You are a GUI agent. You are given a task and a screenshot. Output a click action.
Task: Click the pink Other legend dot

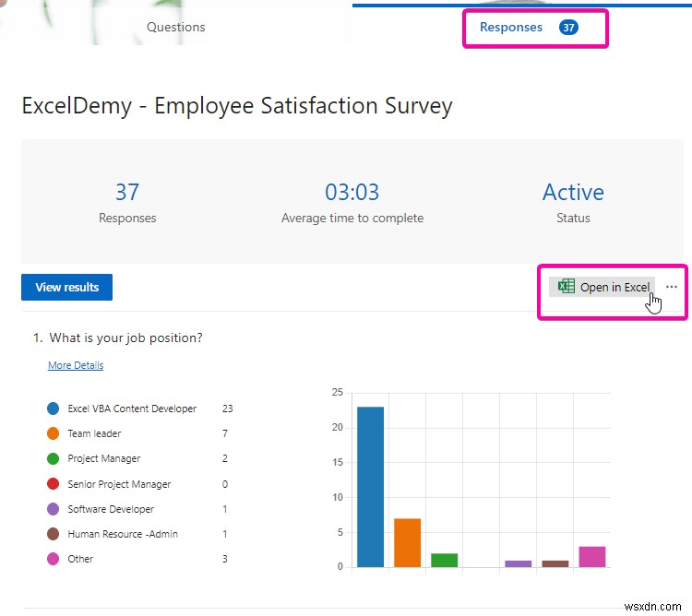(x=52, y=559)
